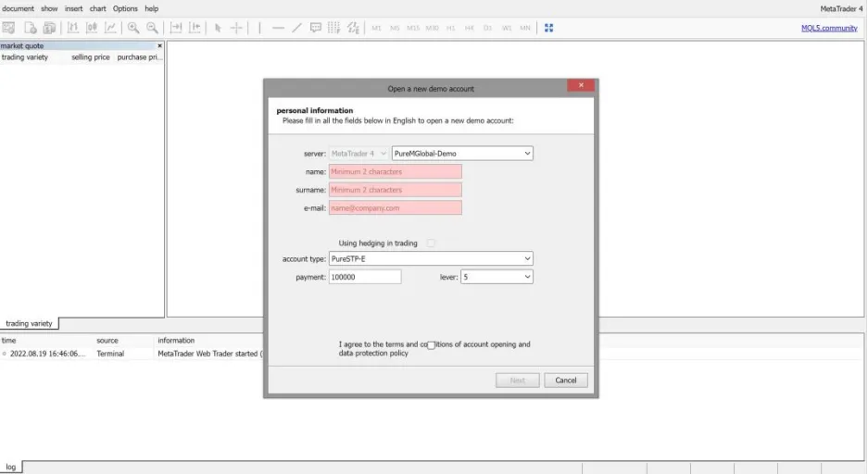Check the terms agreement checkbox
This screenshot has height=474, width=868.
[431, 345]
